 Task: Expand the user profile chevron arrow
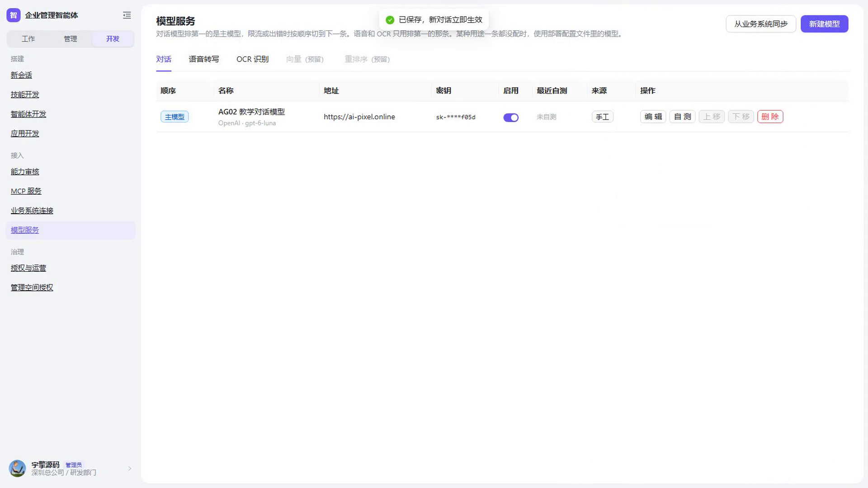[x=130, y=469]
